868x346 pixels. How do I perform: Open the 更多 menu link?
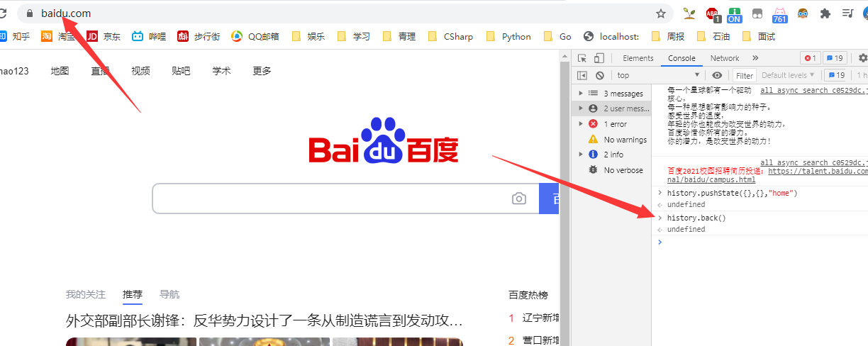coord(262,70)
